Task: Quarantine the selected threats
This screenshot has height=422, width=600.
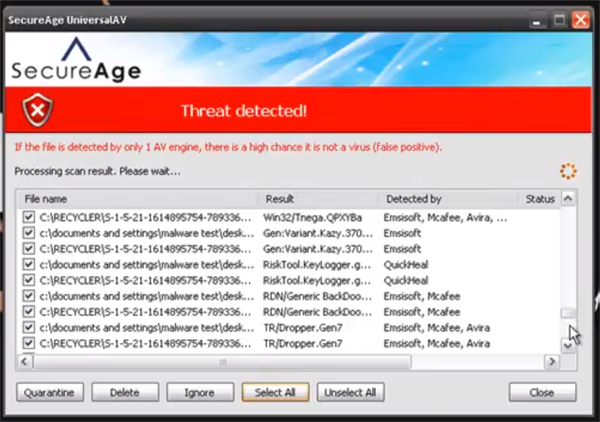Action: click(50, 393)
